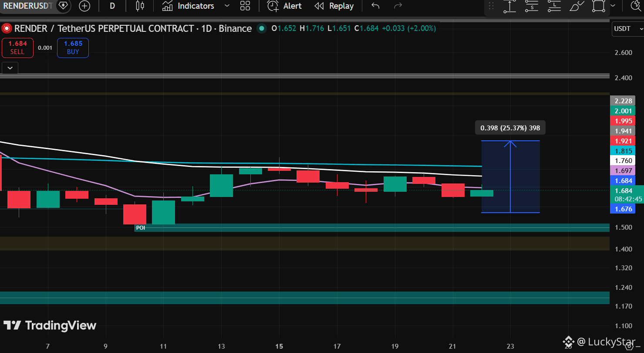Screen dimensions: 644x353
Task: Select the Short Position tool
Action: [x=532, y=6]
